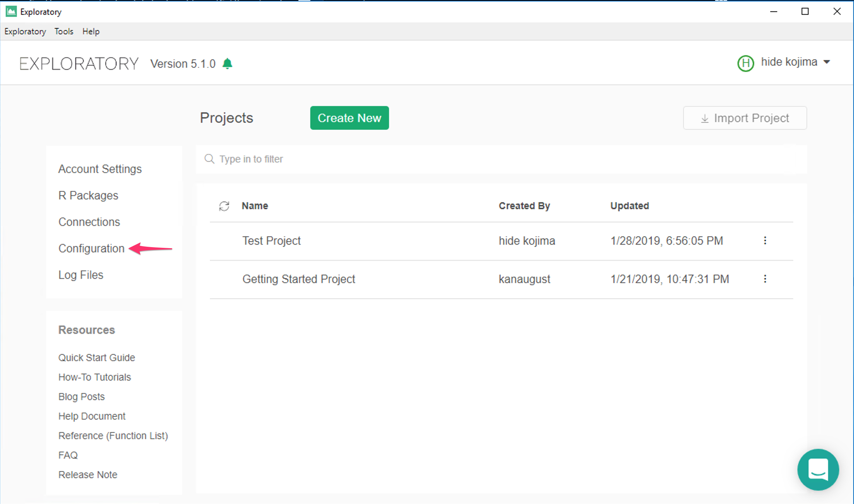The image size is (854, 504).
Task: Click the hide kojima user avatar icon
Action: (746, 63)
